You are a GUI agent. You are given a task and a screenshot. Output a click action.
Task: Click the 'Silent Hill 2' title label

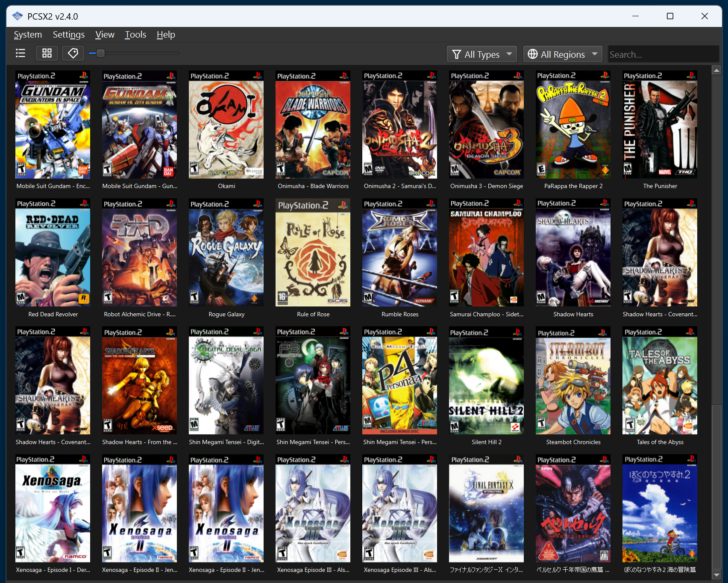tap(487, 442)
